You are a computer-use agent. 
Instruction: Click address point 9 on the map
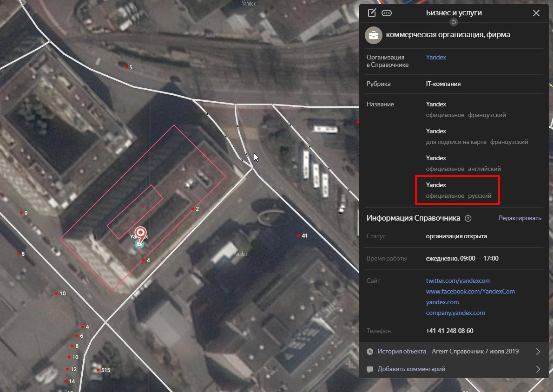tap(21, 213)
